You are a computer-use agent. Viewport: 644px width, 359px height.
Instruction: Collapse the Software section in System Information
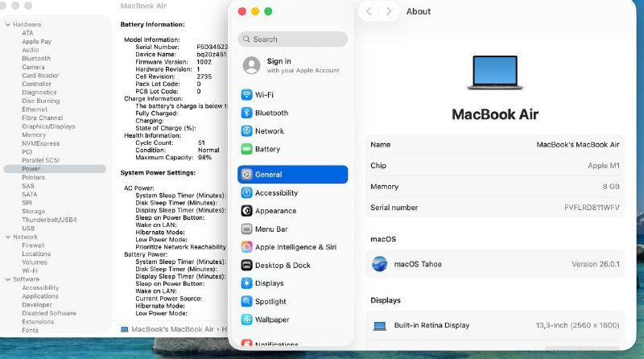point(8,279)
